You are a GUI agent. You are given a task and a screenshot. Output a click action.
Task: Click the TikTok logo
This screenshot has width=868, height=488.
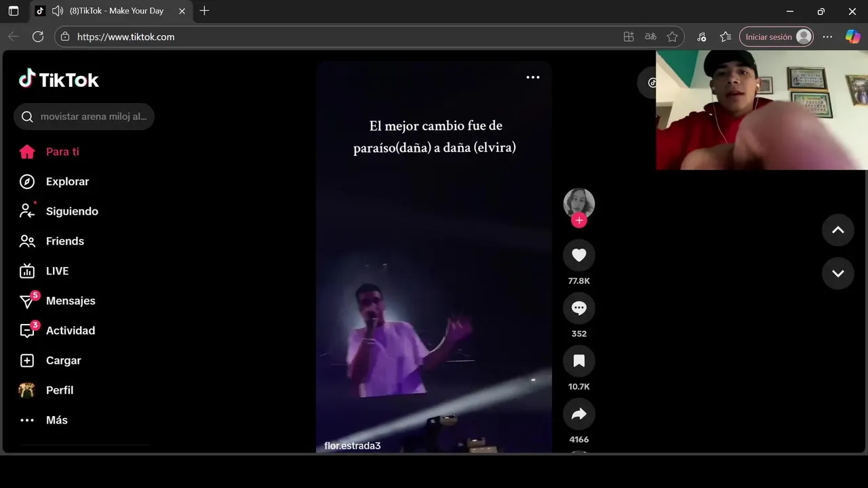pyautogui.click(x=59, y=79)
